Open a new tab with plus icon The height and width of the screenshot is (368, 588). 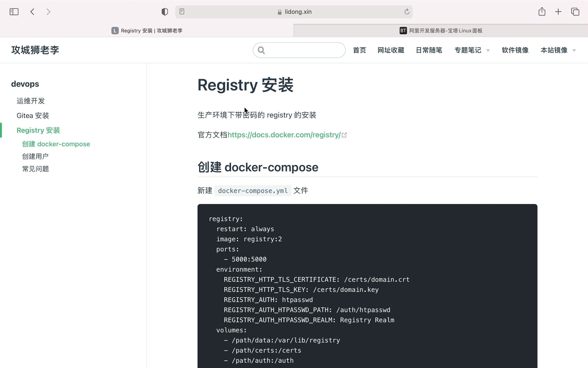pyautogui.click(x=558, y=12)
